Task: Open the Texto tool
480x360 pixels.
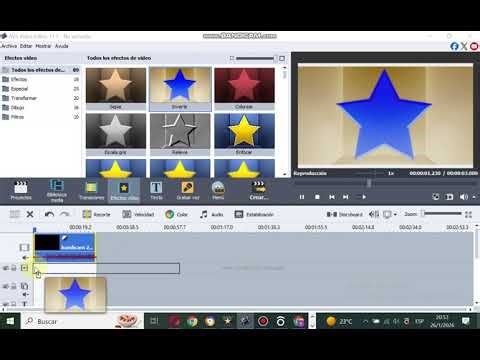Action: (x=156, y=190)
